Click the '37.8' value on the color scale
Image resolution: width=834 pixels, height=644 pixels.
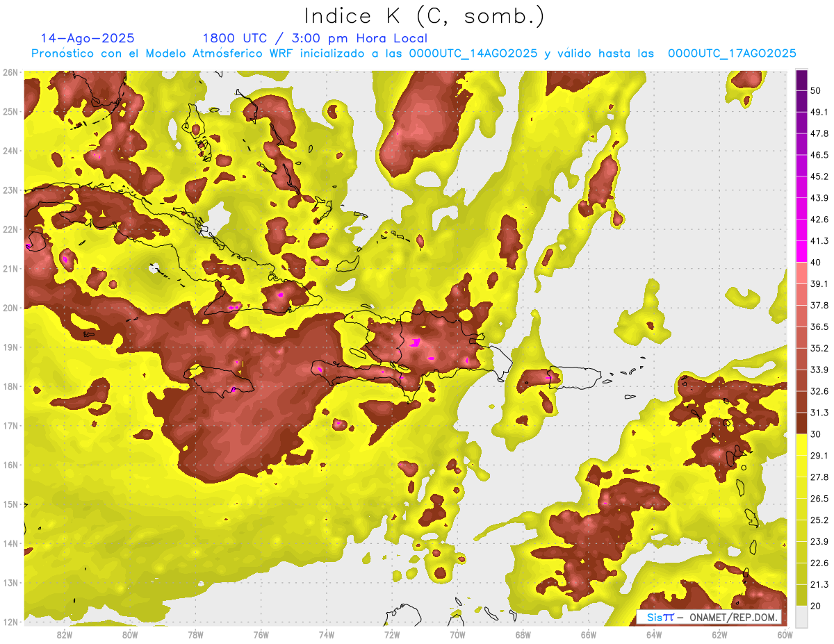[819, 305]
